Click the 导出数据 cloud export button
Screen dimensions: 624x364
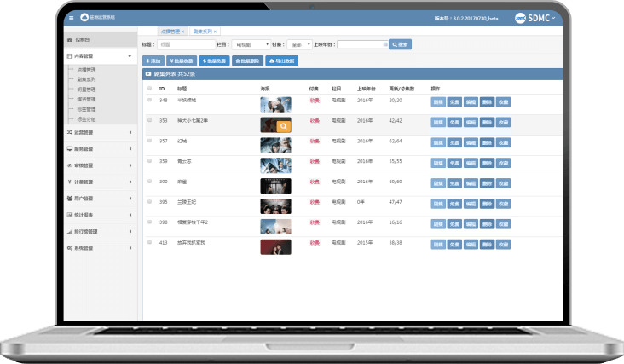(x=282, y=61)
